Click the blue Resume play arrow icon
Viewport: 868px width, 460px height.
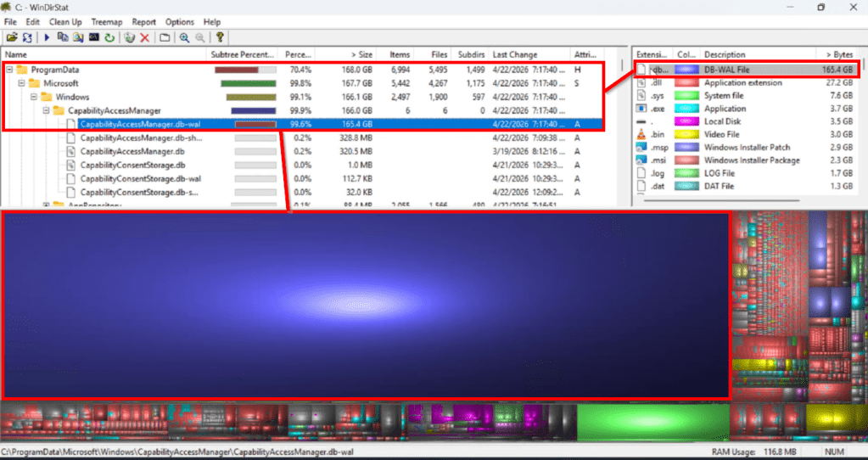click(48, 37)
